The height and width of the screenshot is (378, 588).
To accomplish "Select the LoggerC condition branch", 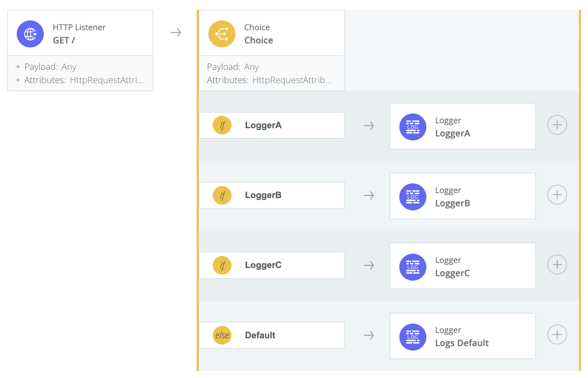I will pyautogui.click(x=272, y=265).
